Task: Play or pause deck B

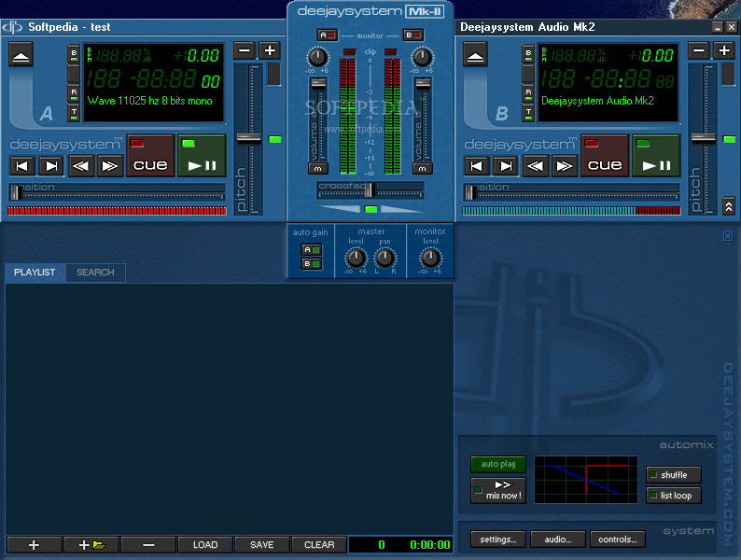Action: [656, 156]
